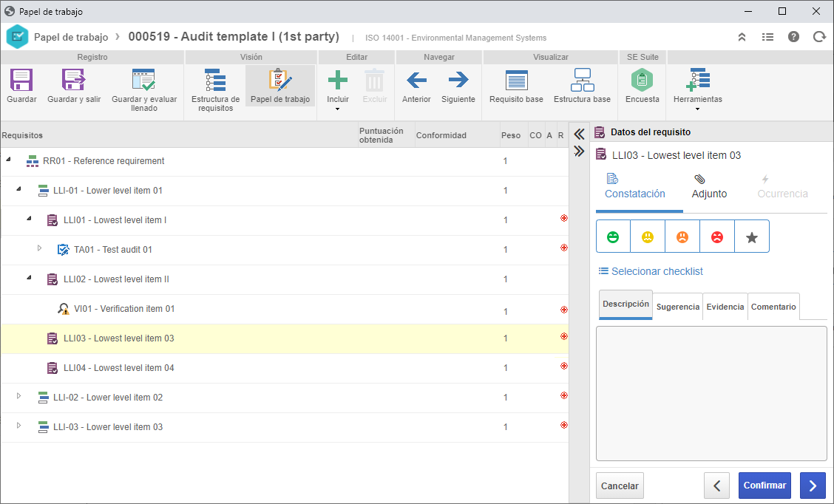Screen dimensions: 834x504
Task: Click the Estructura base icon
Action: (582, 81)
